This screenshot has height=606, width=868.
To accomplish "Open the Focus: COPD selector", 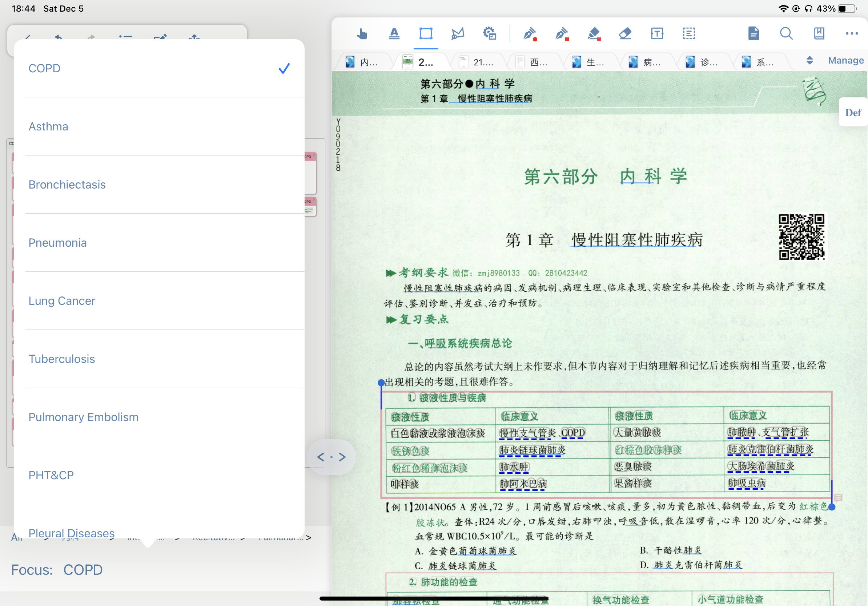I will [x=57, y=570].
